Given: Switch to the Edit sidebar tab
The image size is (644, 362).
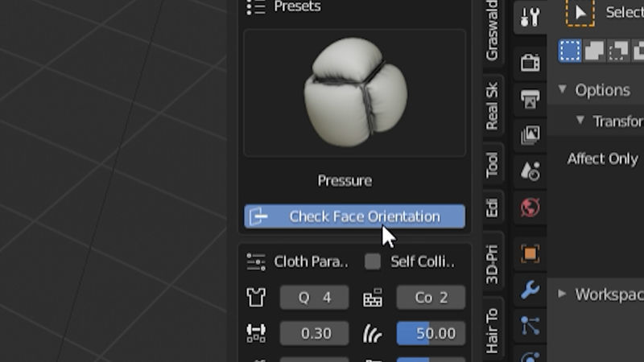Looking at the screenshot, I should tap(492, 208).
